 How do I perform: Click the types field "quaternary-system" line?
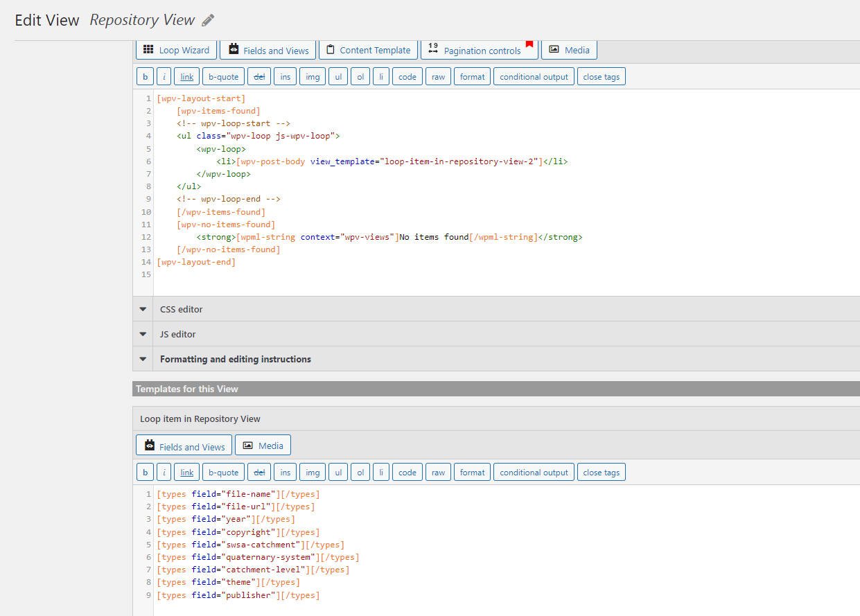pyautogui.click(x=258, y=557)
